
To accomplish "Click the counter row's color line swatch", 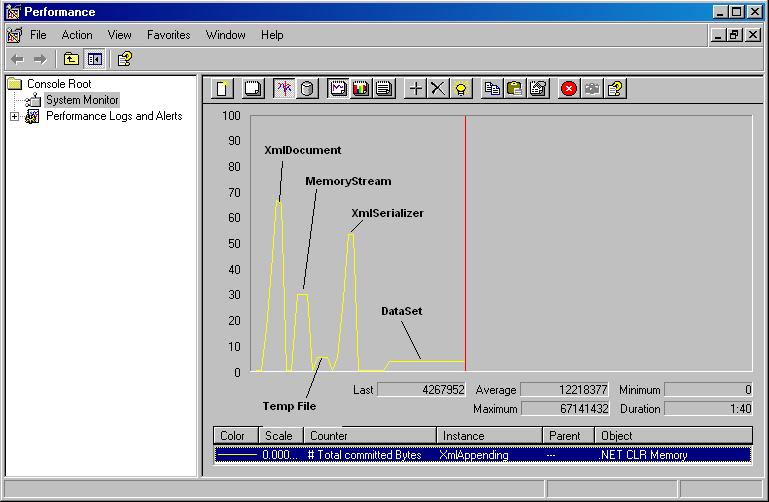I will click(236, 455).
